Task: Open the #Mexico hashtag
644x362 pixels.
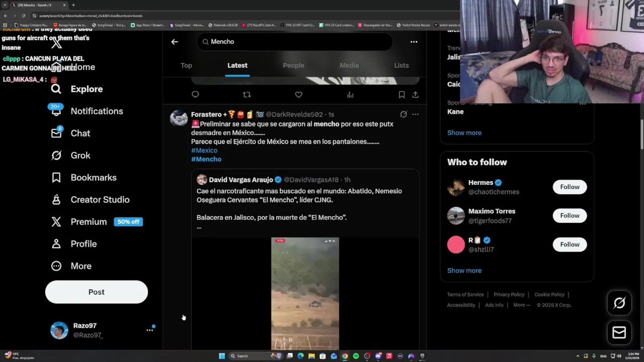Action: pyautogui.click(x=204, y=150)
